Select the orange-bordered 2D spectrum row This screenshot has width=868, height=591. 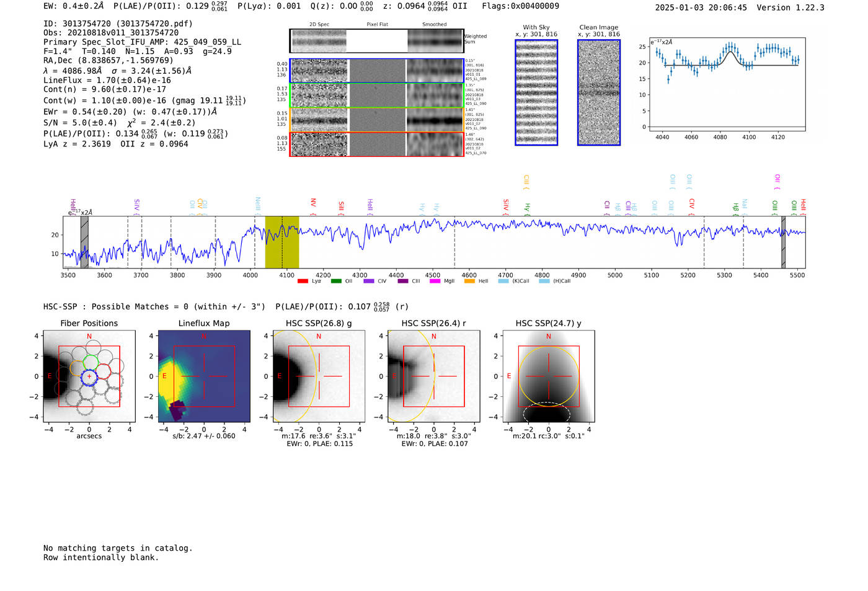click(377, 120)
